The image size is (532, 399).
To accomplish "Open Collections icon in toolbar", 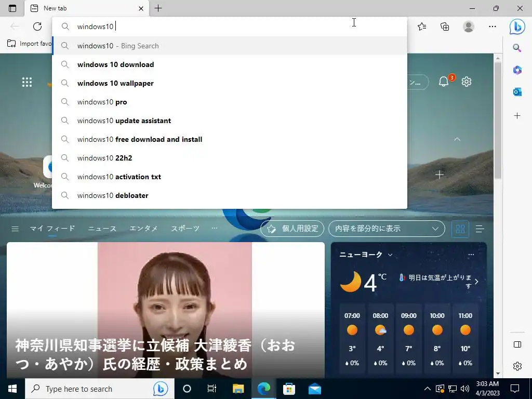I will (445, 26).
